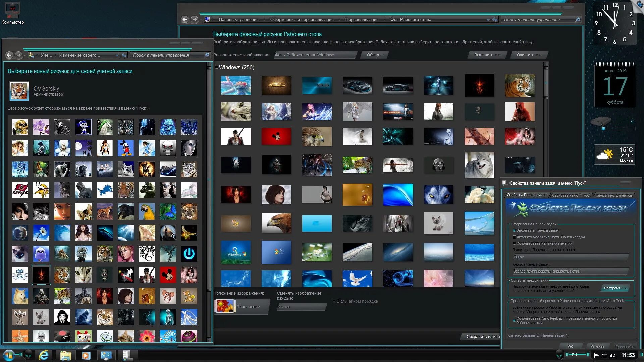Screen dimensions: 644x362
Task: Click the Windows Start orb
Action: [x=8, y=355]
